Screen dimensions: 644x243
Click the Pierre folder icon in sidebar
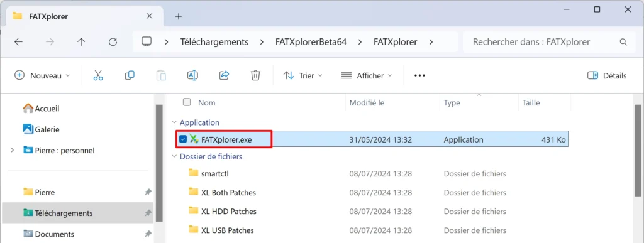point(28,192)
